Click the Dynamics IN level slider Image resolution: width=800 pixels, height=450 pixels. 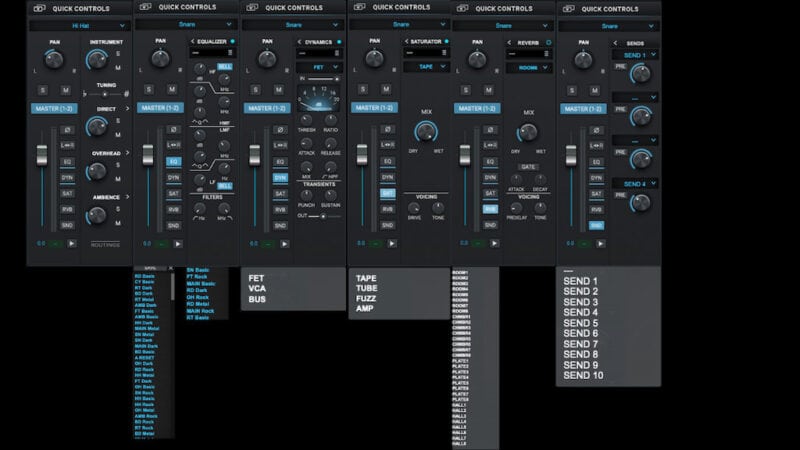(323, 79)
